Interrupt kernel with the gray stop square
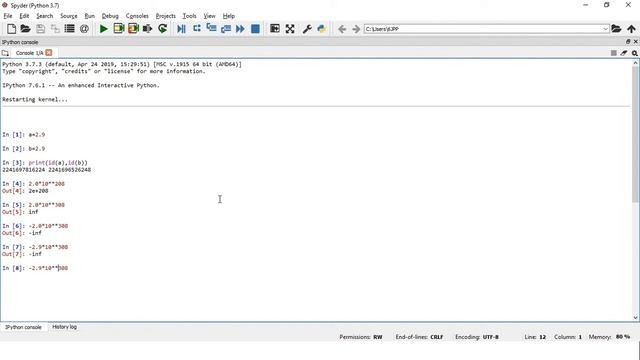The width and height of the screenshot is (640, 360). (613, 53)
